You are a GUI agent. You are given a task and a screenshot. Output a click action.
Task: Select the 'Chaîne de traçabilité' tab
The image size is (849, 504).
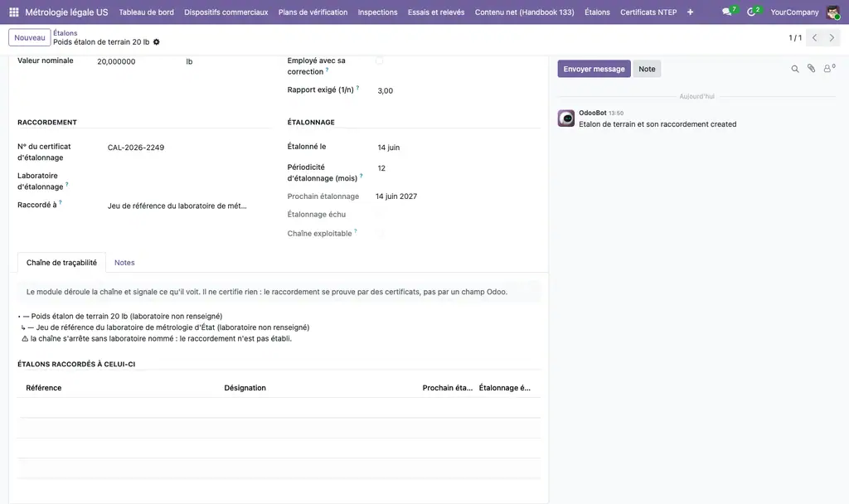[x=61, y=263]
